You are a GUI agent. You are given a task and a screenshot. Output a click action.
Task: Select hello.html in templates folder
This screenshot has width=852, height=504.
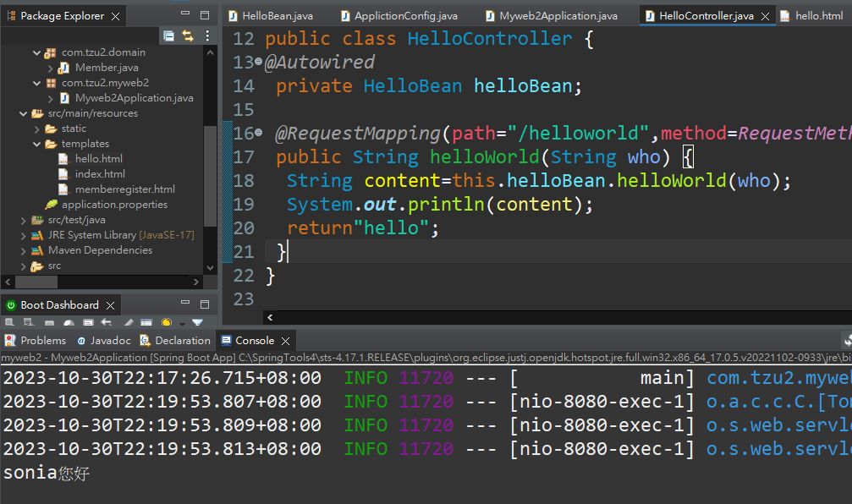tap(98, 159)
